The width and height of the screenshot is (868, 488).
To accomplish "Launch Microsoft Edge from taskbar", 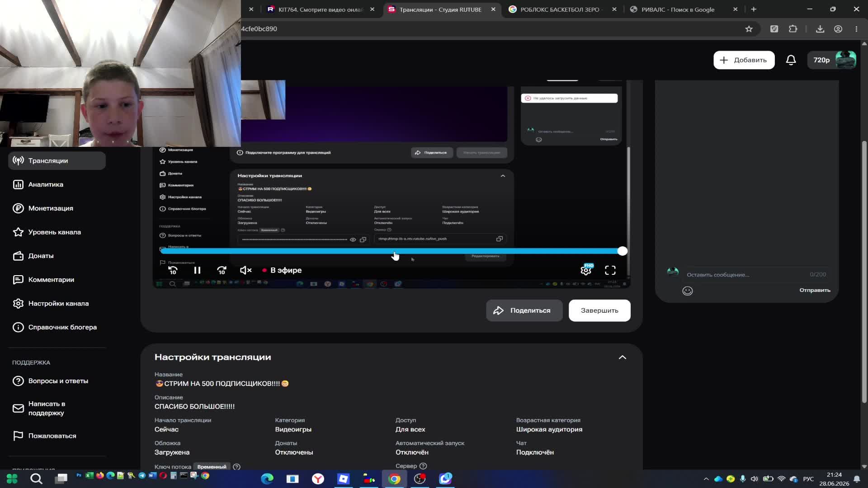I will pos(267,479).
